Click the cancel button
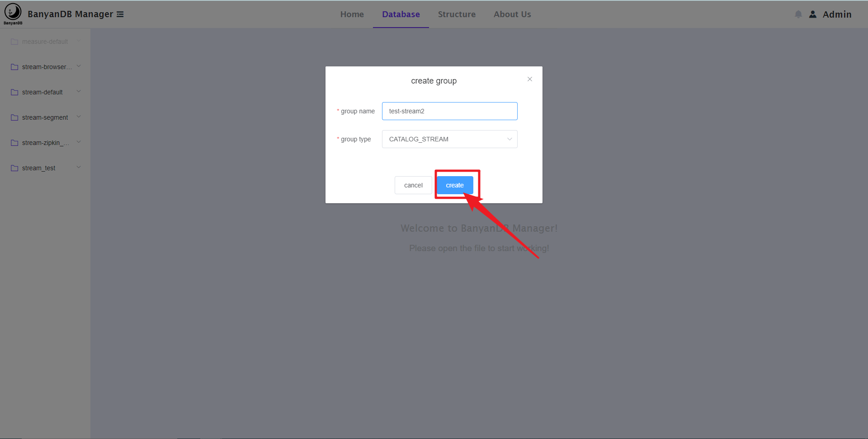Screen dimensions: 868x439 tap(413, 185)
